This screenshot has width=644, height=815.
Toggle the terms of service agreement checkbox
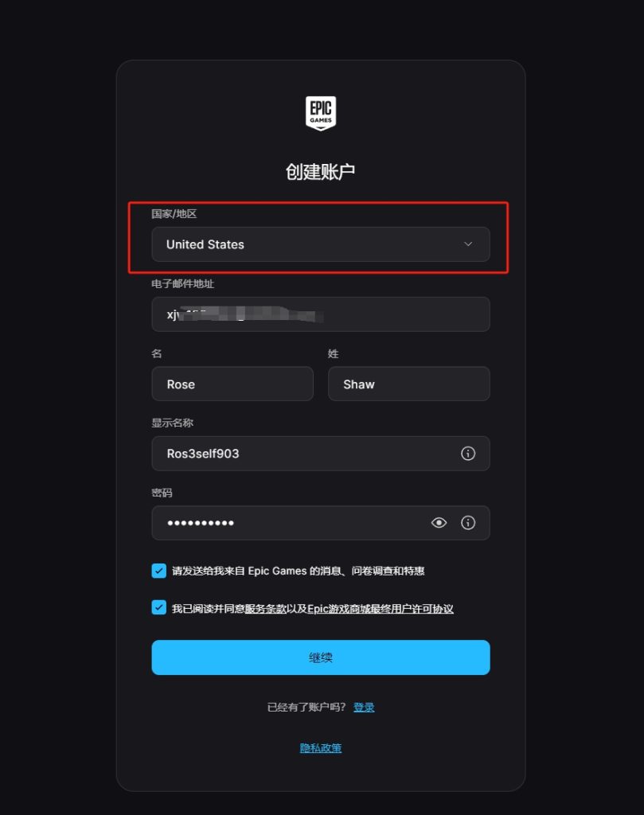pyautogui.click(x=159, y=607)
